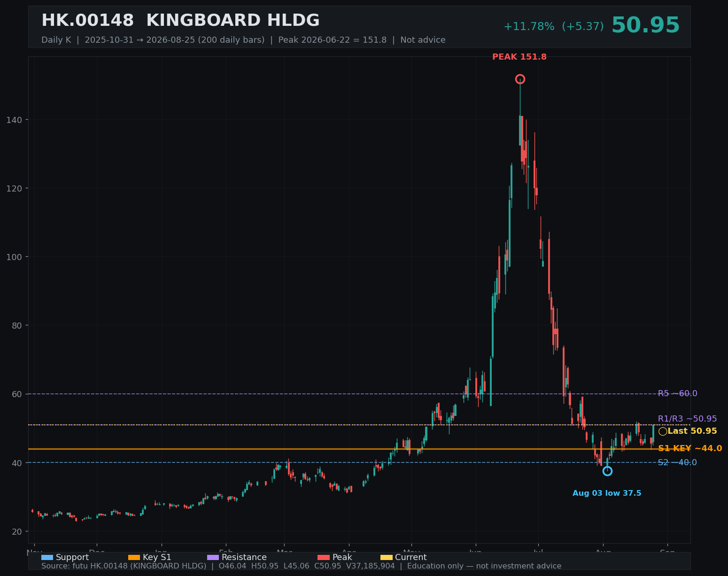Select the red Peak legend swatch
The width and height of the screenshot is (728, 576).
pyautogui.click(x=324, y=558)
